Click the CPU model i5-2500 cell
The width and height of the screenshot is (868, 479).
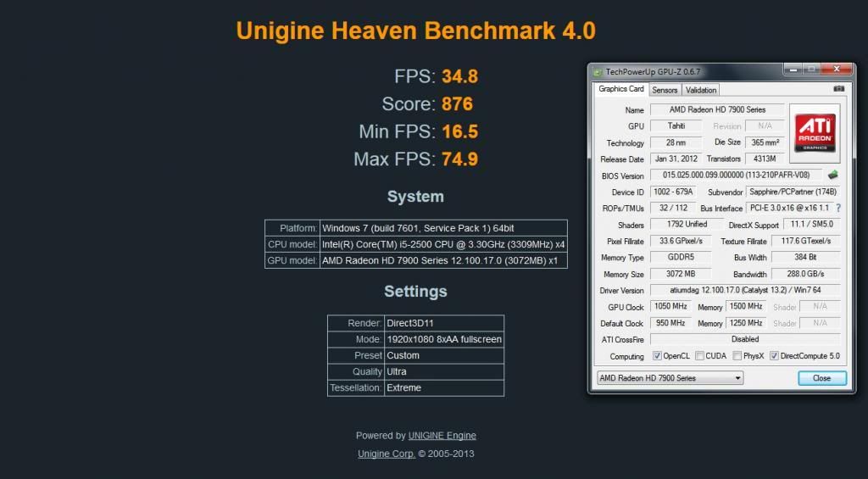coord(443,244)
